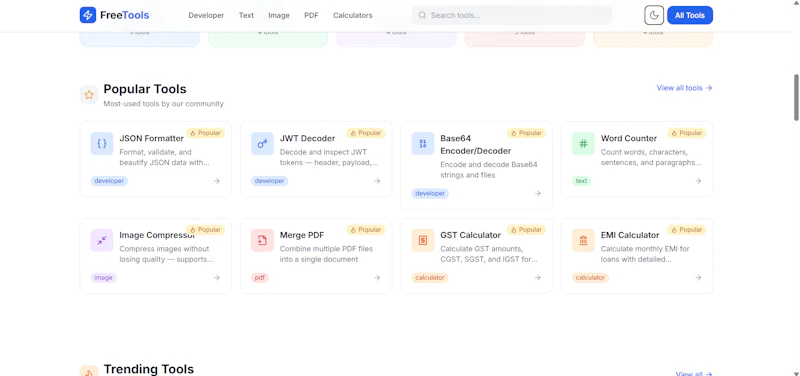Click the EMI Calculator bank icon

(583, 240)
